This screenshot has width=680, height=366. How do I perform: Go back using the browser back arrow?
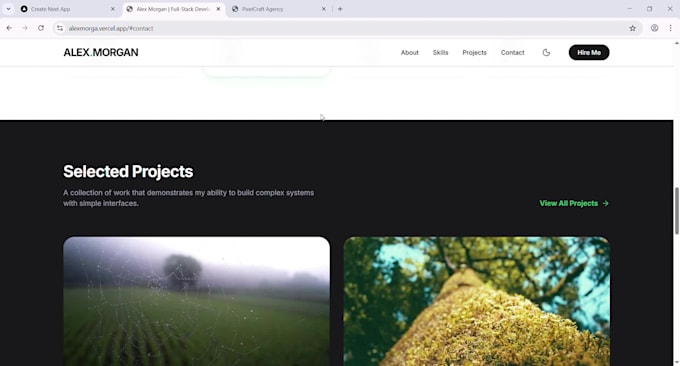click(9, 28)
